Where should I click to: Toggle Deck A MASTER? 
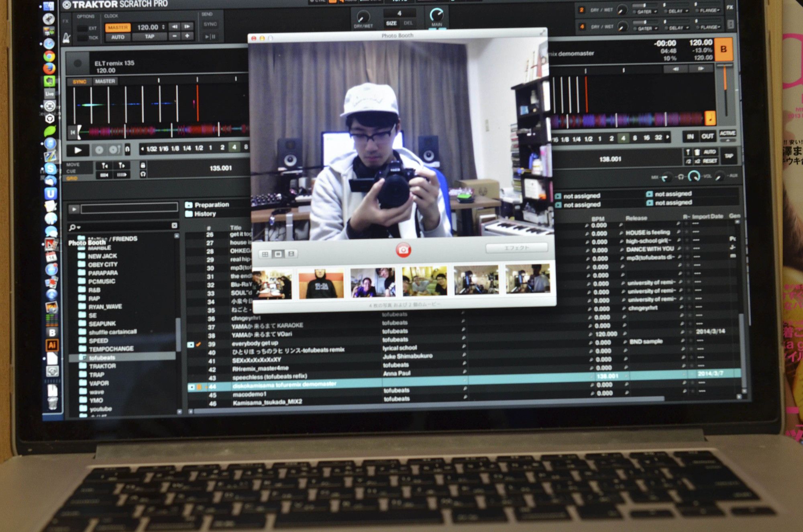[x=105, y=81]
